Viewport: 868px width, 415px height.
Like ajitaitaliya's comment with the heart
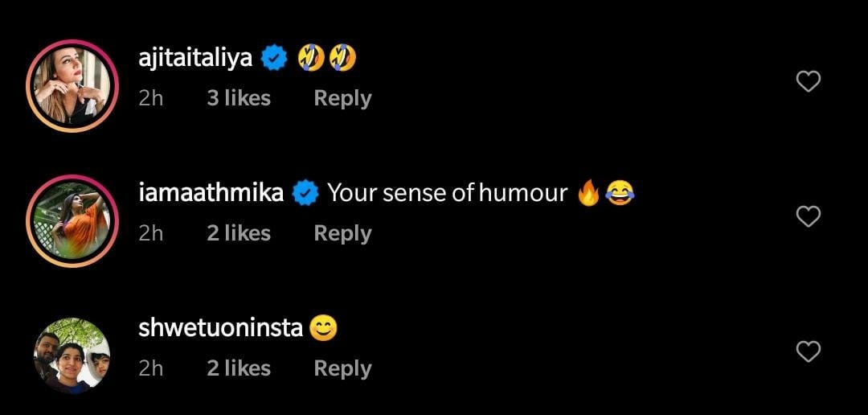pyautogui.click(x=807, y=81)
